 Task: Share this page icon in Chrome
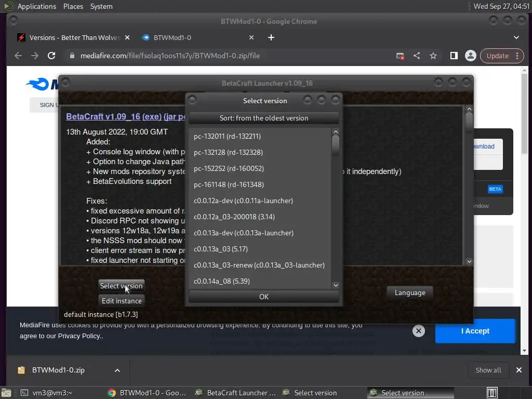tap(417, 56)
